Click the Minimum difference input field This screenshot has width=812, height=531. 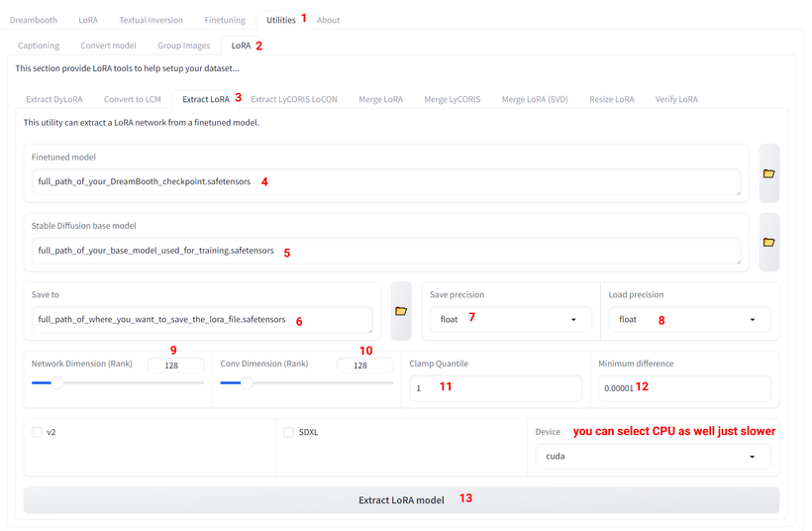click(684, 388)
